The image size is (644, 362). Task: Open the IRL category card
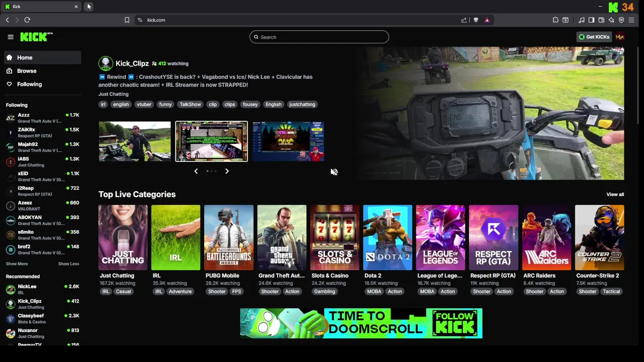(x=176, y=237)
